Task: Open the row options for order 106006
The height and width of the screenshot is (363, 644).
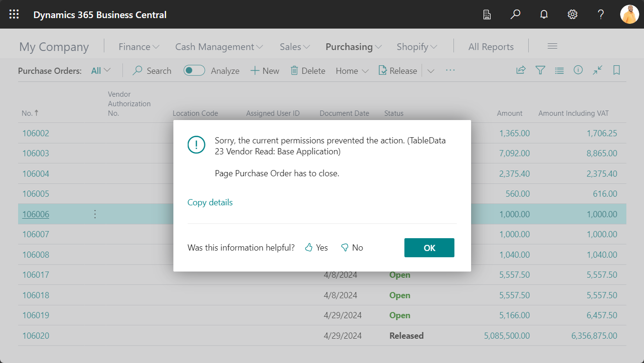Action: [x=95, y=214]
